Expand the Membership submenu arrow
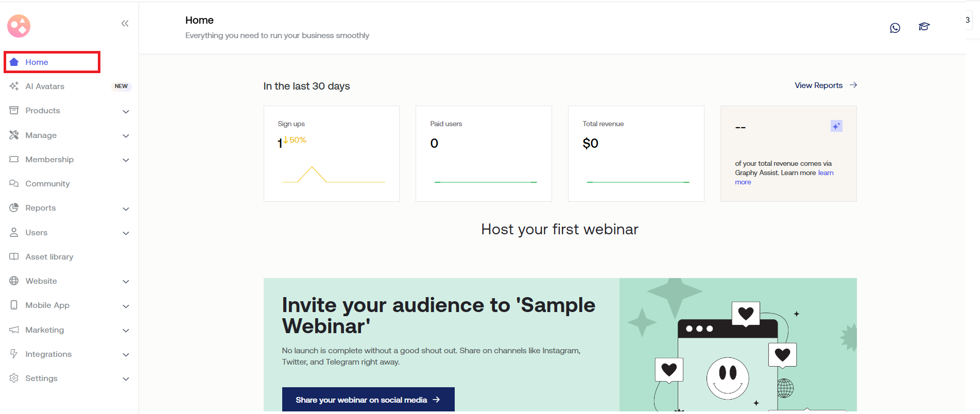980x414 pixels. 126,160
